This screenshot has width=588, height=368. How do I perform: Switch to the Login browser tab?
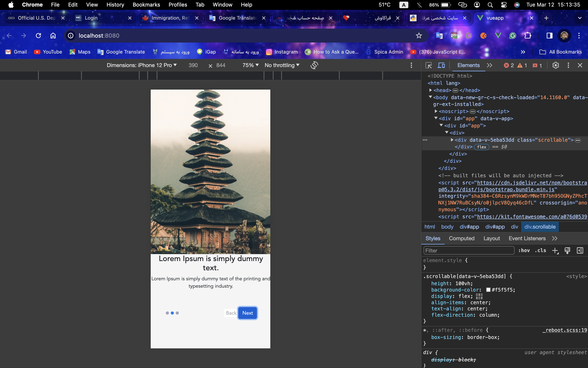[x=103, y=18]
